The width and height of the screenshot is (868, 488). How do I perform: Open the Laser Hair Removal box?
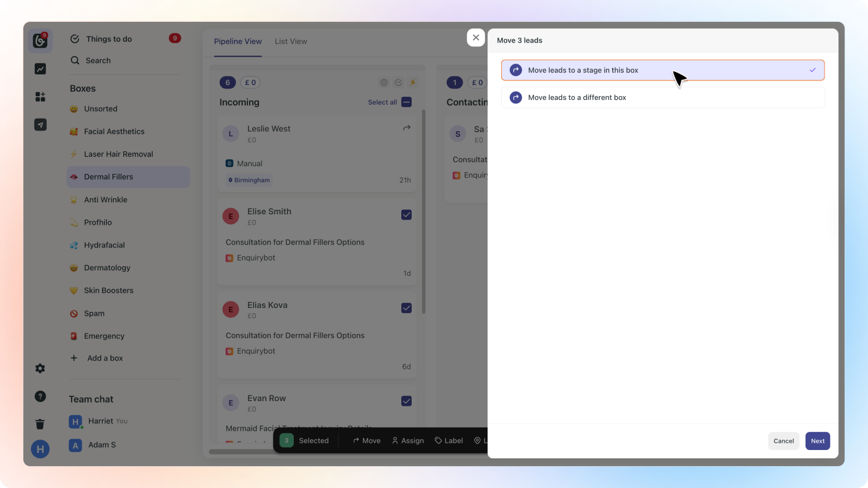[128, 155]
